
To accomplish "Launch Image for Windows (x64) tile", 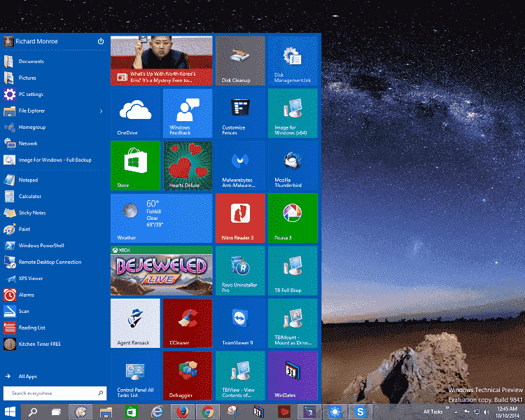I will [293, 113].
